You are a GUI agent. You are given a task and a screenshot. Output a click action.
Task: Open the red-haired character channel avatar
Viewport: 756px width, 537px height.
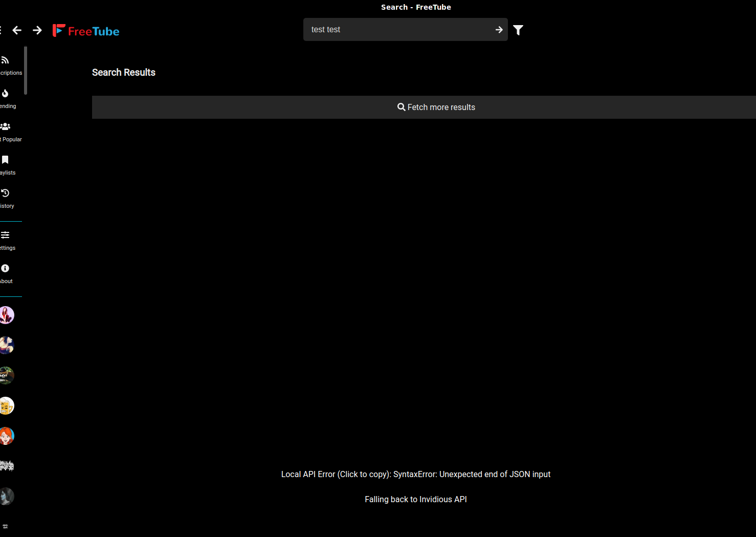tap(6, 436)
